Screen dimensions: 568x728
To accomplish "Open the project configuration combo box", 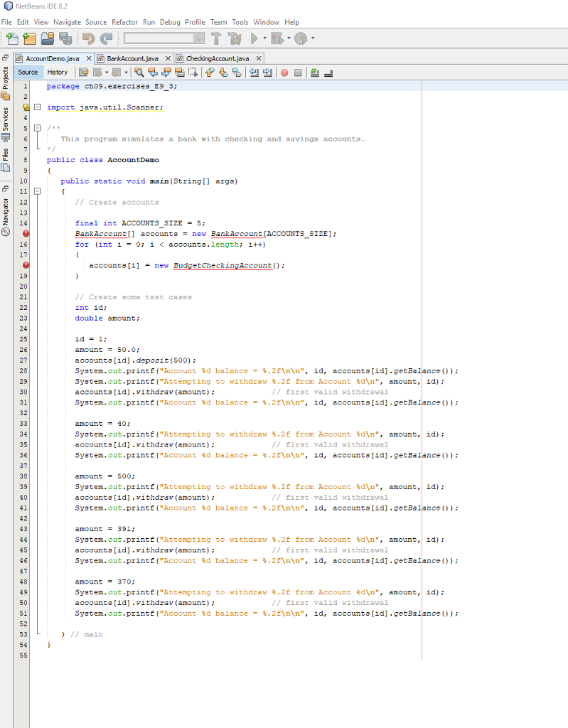I will click(164, 38).
